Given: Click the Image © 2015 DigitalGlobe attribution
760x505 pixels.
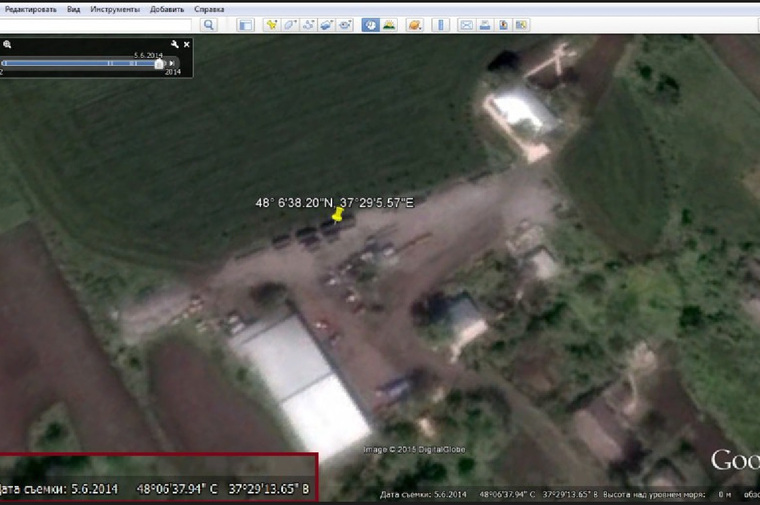Looking at the screenshot, I should point(414,450).
